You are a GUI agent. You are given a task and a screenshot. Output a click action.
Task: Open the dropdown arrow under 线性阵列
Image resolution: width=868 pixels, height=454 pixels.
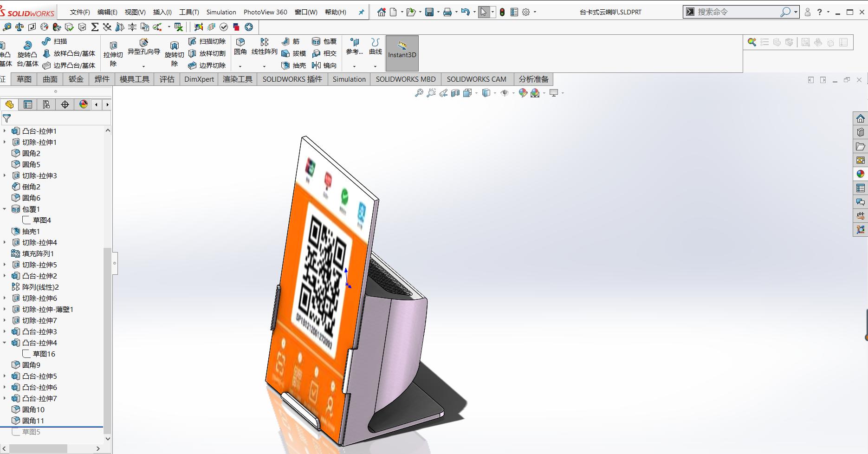pos(265,66)
